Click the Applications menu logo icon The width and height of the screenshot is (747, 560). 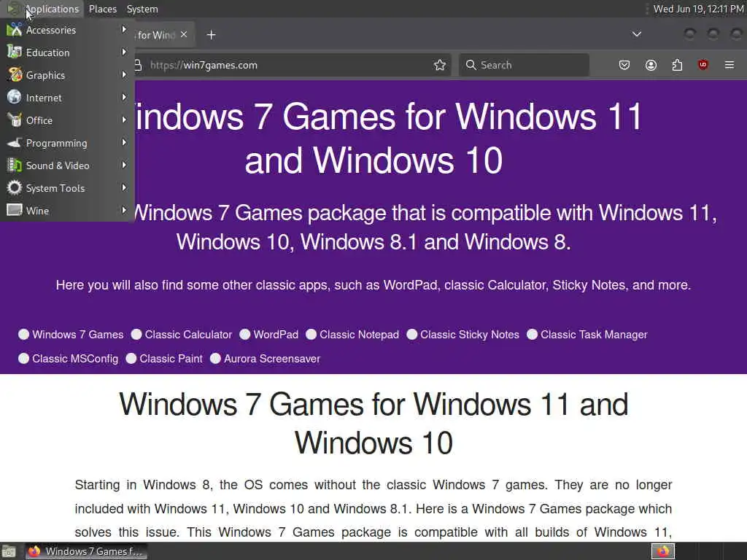coord(13,9)
